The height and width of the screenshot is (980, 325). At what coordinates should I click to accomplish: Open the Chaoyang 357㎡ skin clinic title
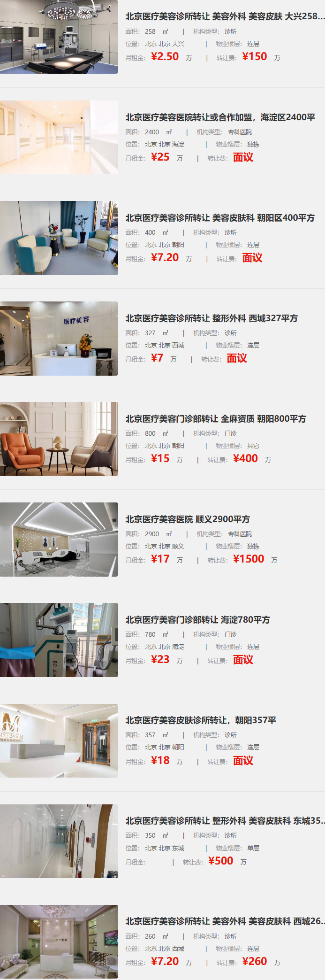[x=201, y=720]
